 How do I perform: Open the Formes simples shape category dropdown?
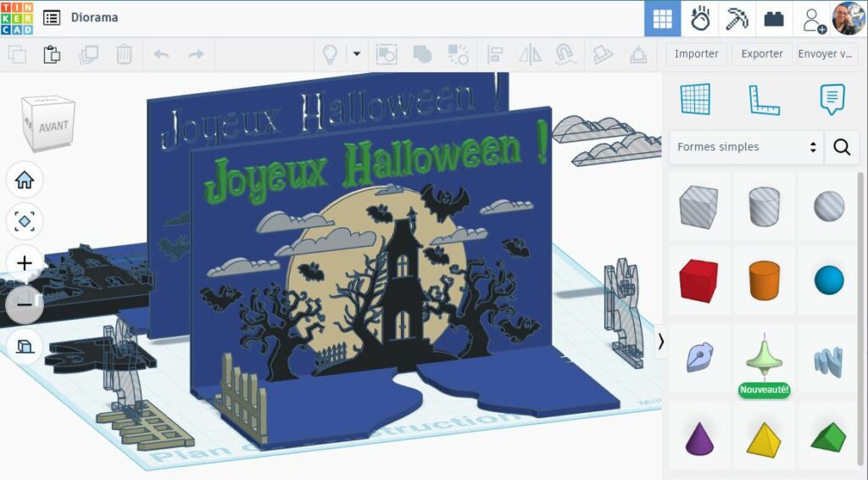746,147
